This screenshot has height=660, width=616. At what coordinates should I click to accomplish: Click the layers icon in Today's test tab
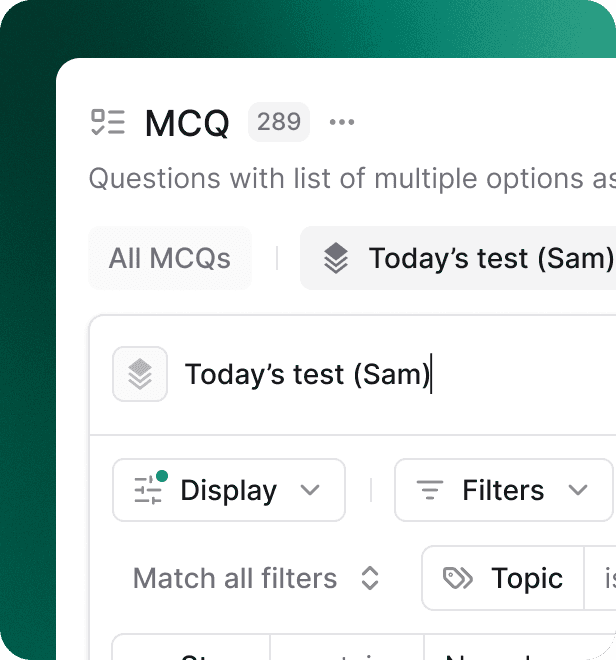[336, 259]
